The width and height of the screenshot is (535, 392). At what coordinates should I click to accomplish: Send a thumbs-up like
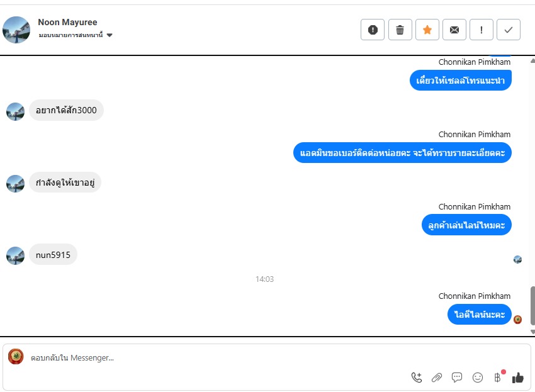517,378
